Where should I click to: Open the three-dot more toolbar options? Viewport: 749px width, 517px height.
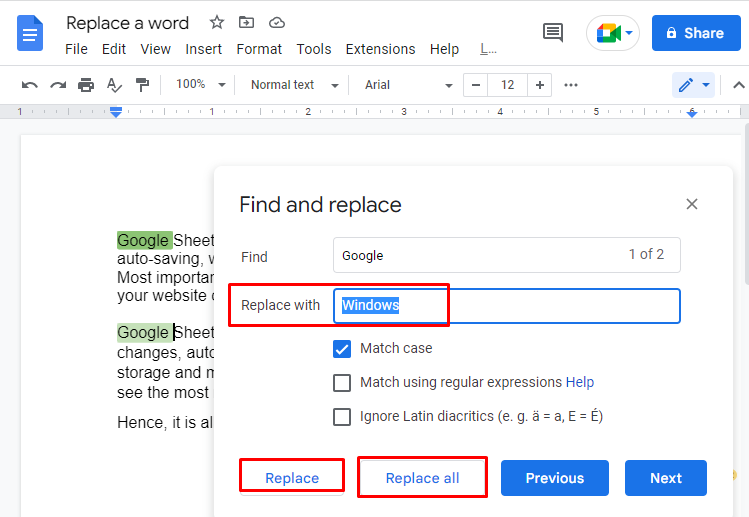click(x=571, y=85)
